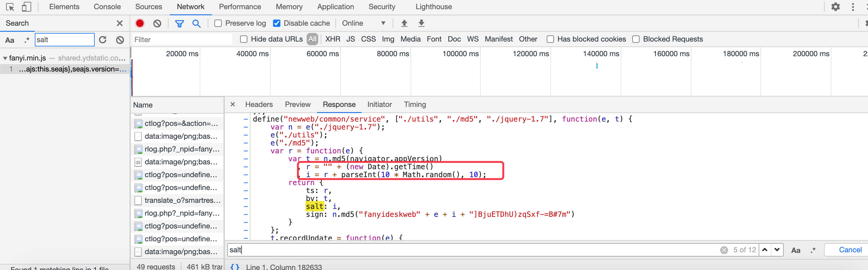Show the Timing tab for the request
This screenshot has width=868, height=270.
(x=415, y=104)
